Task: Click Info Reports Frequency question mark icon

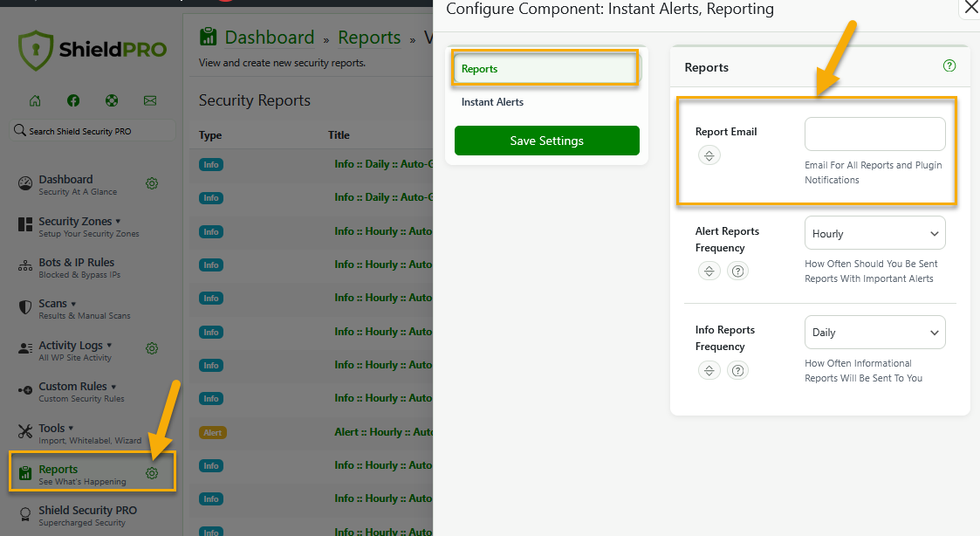Action: (x=737, y=371)
